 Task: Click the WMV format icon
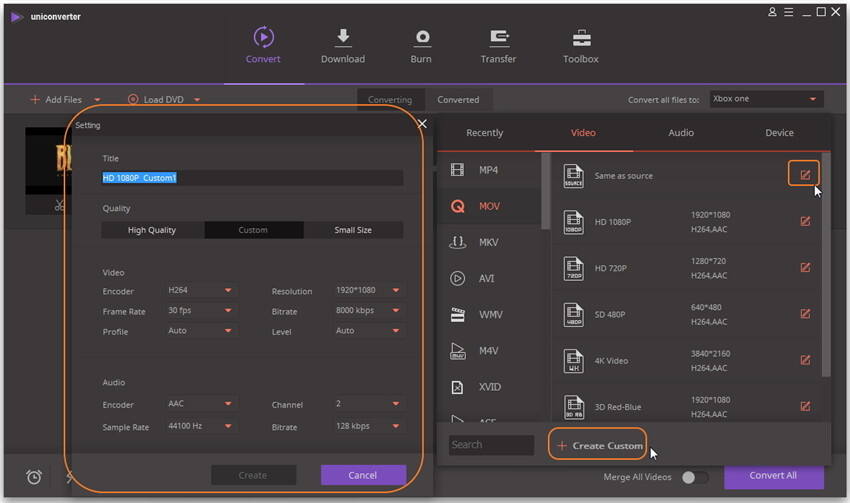(x=458, y=314)
